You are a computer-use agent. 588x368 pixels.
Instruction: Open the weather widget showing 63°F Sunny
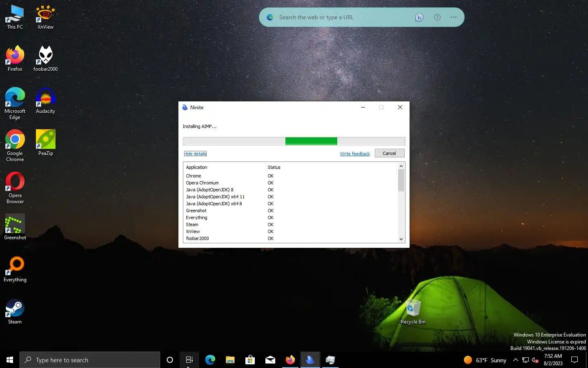[485, 360]
